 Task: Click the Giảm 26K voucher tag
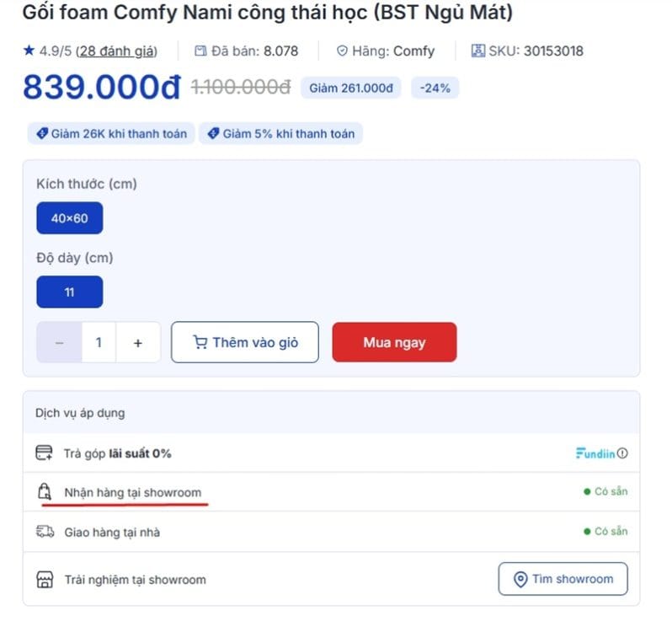pos(111,134)
